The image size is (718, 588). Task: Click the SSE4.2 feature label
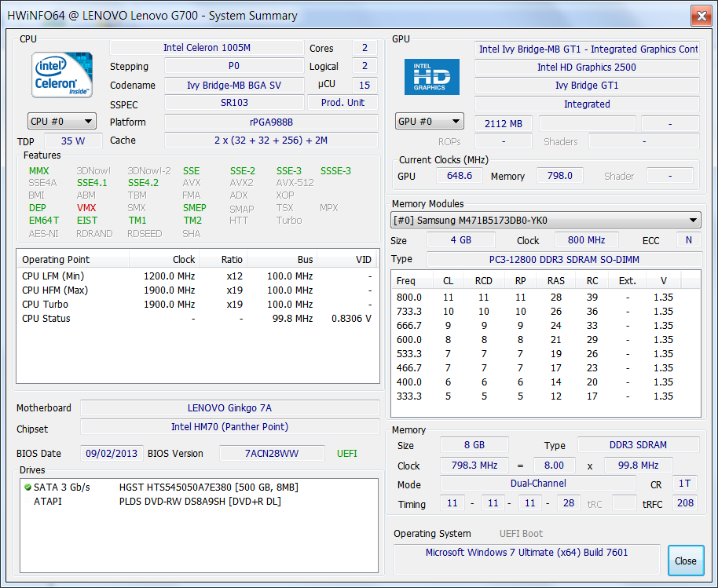143,183
